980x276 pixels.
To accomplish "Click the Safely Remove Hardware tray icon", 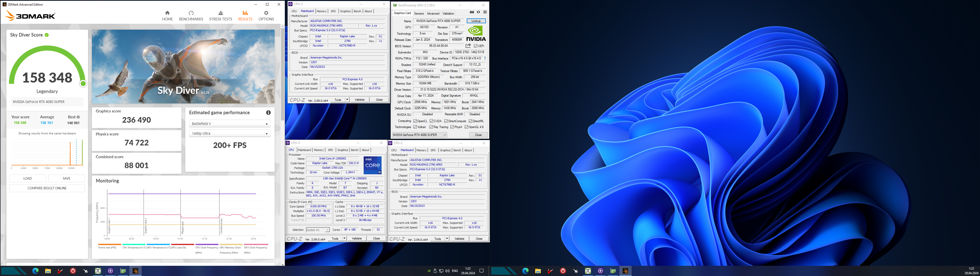I will coord(435,271).
